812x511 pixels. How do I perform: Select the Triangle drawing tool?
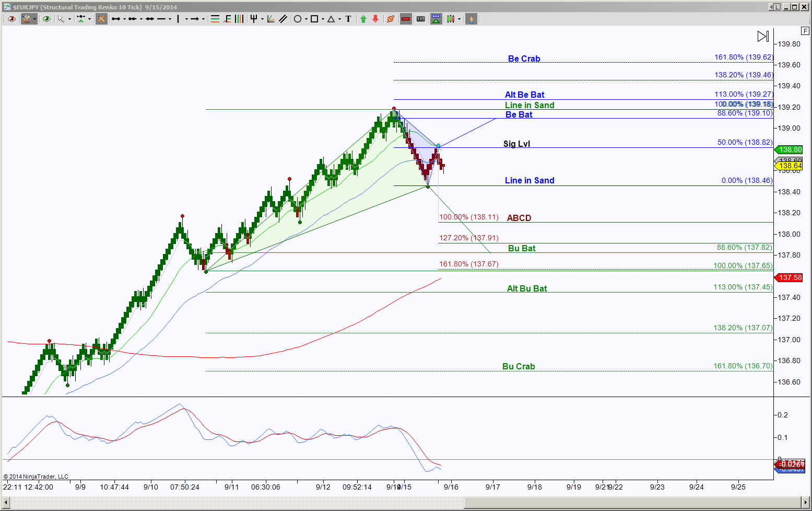tap(331, 19)
